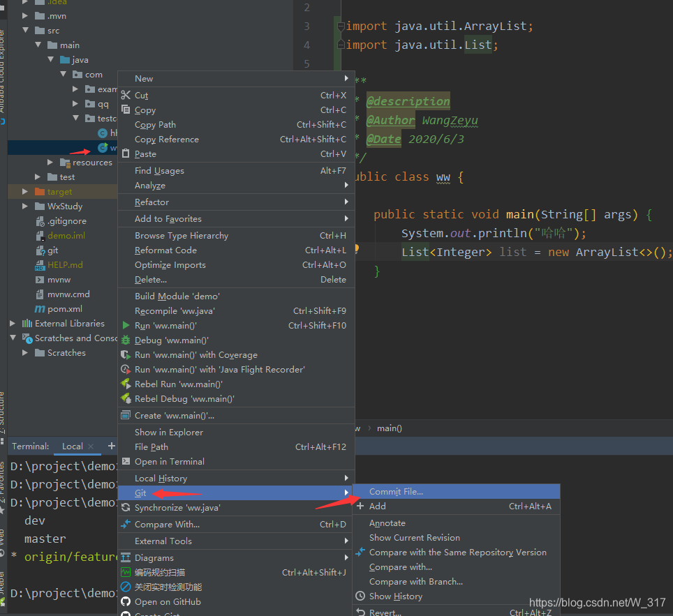Viewport: 673px width, 616px height.
Task: Click the Diagrams icon in the menu
Action: [127, 557]
